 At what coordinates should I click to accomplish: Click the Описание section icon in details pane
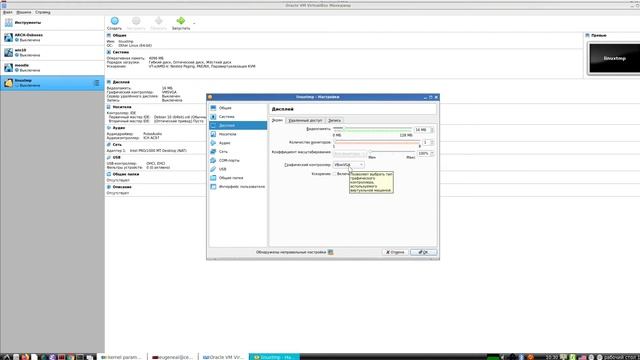tap(109, 187)
